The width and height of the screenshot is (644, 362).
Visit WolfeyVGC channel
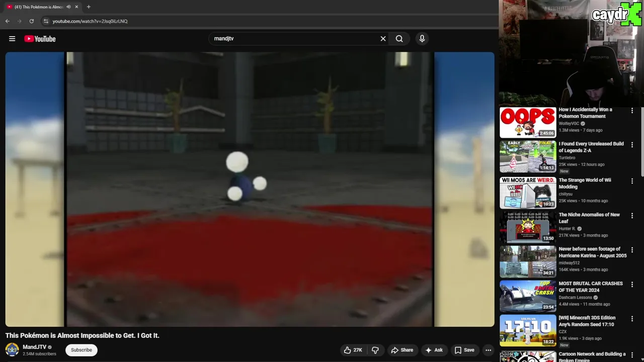(x=569, y=123)
